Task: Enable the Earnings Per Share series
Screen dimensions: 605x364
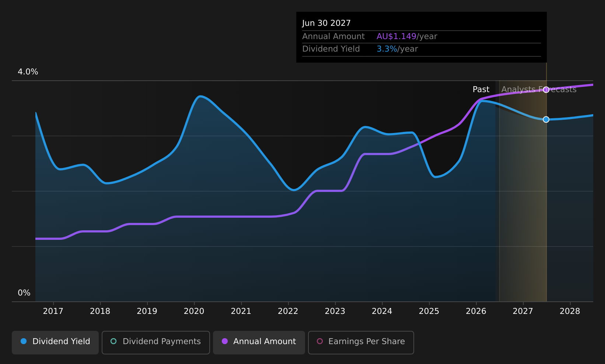Action: [x=361, y=343]
